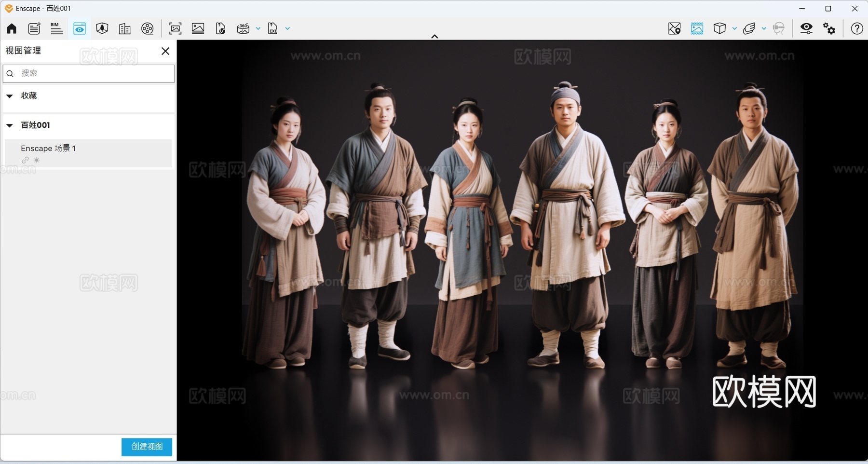Click the 360° panorama render icon

pyautogui.click(x=243, y=28)
